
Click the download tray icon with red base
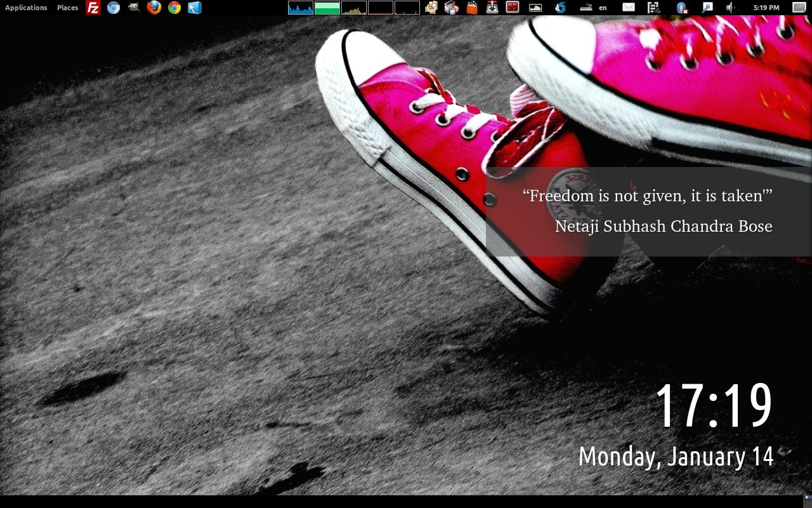492,8
